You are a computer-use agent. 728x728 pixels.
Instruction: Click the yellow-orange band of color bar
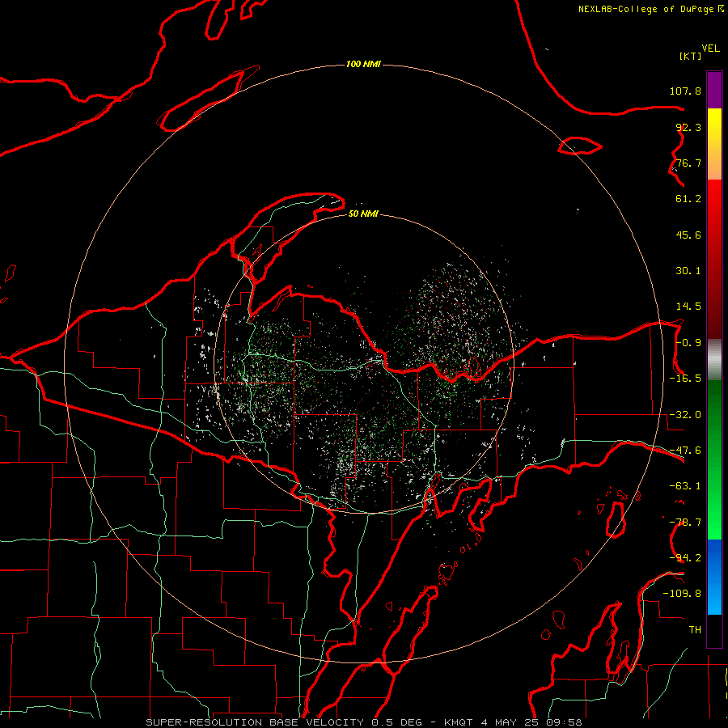coord(714,144)
